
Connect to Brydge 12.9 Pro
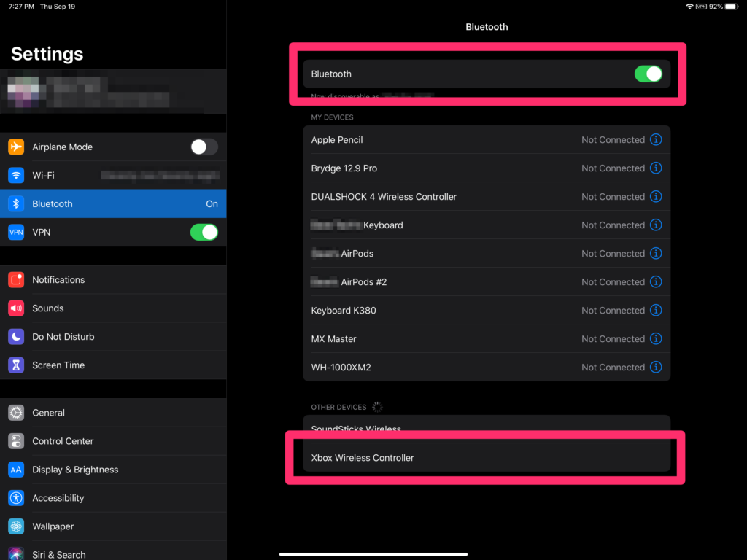[487, 168]
